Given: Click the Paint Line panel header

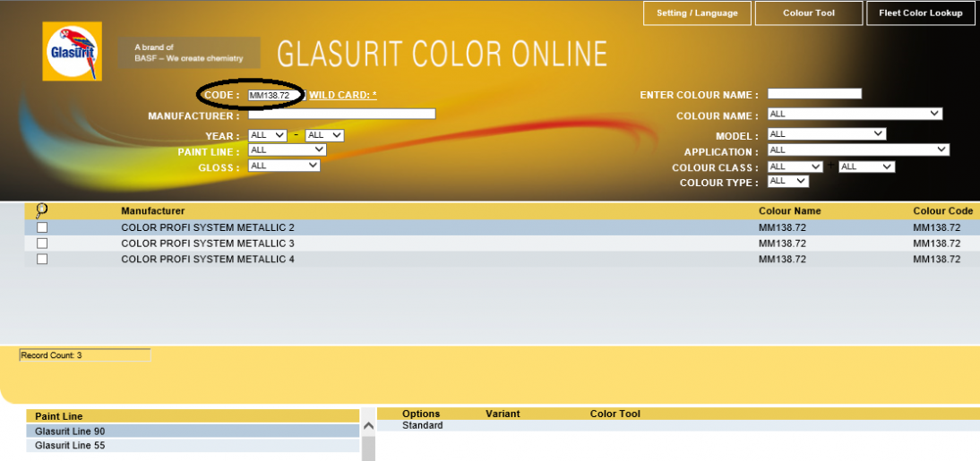Looking at the screenshot, I should coord(193,416).
